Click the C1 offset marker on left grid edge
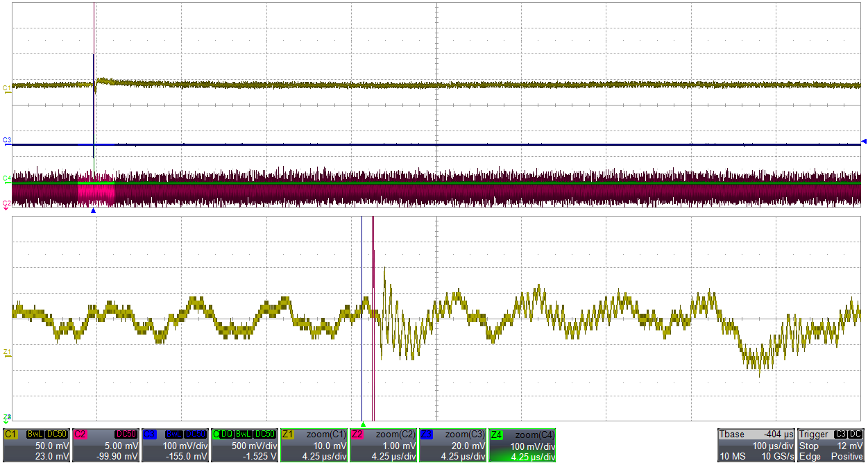The image size is (868, 463). [x=7, y=89]
